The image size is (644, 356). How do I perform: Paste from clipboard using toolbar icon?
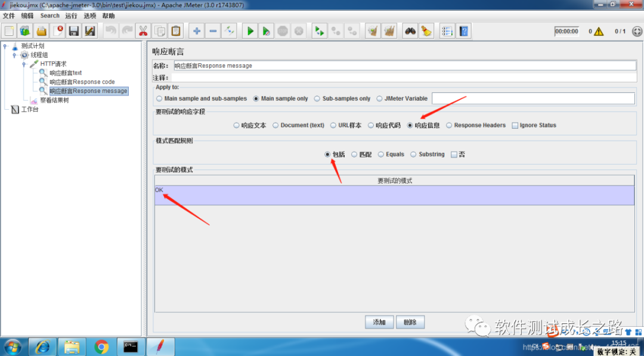click(176, 31)
